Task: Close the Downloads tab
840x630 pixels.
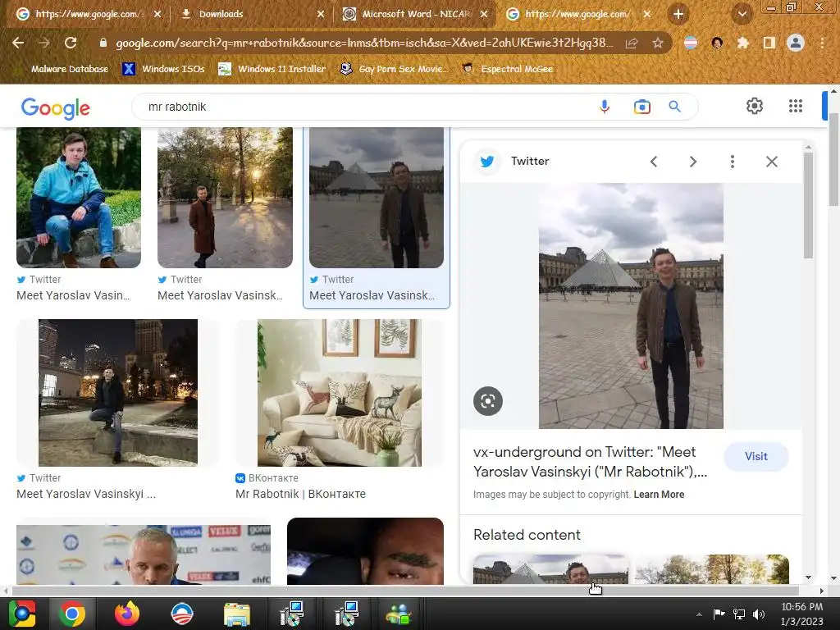Action: (321, 14)
